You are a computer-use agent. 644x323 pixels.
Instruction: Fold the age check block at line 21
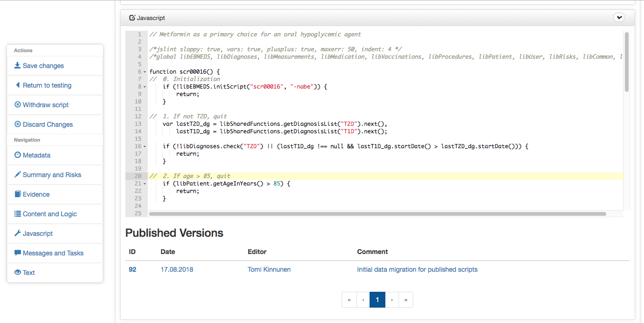[x=145, y=184]
